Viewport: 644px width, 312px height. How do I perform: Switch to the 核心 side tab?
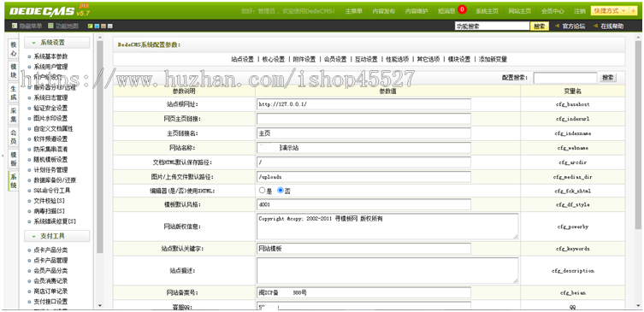pos(14,49)
